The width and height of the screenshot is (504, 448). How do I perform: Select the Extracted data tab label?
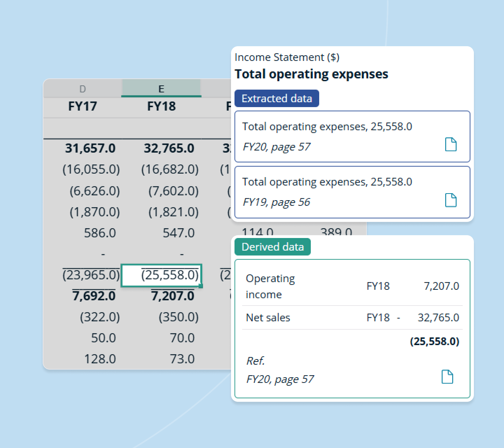coord(276,98)
